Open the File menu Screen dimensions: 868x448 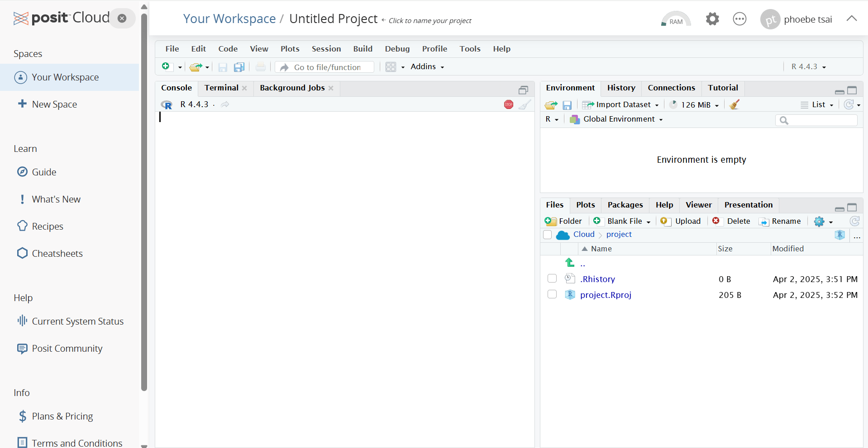[x=172, y=49]
